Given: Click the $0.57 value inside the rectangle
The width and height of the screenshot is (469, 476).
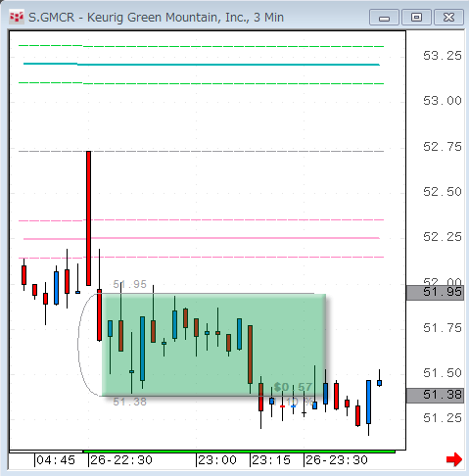Looking at the screenshot, I should click(x=293, y=387).
